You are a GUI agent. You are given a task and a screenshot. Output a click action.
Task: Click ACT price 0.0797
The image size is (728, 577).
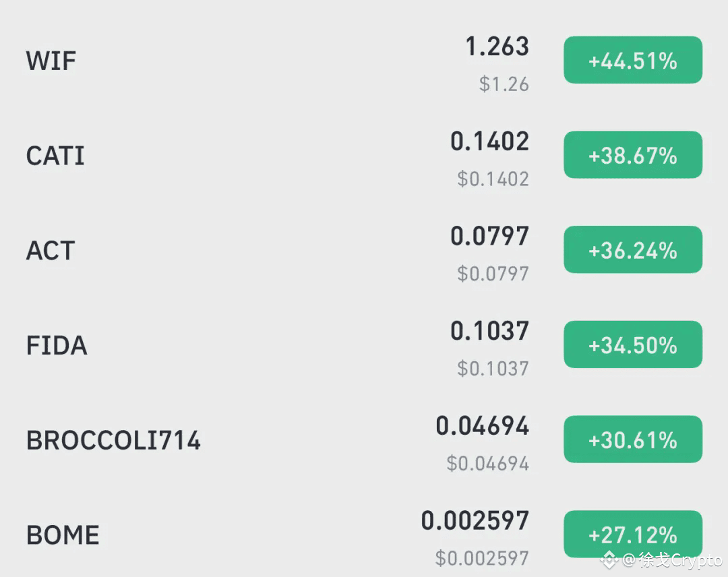coord(490,236)
